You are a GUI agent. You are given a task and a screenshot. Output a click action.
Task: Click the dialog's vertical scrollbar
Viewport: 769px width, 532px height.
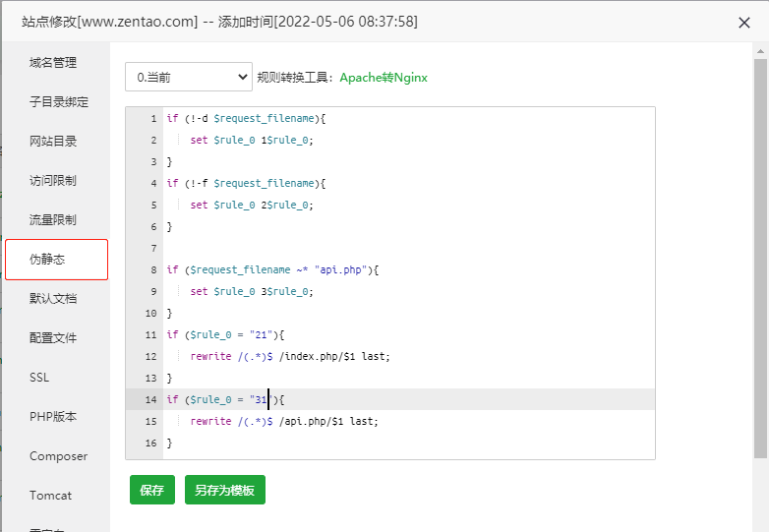point(760,246)
